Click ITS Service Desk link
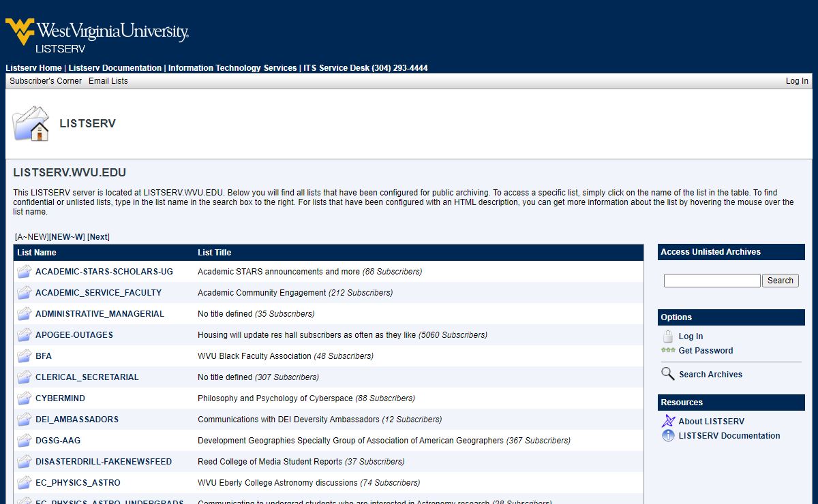Screen dimensions: 818x504 (x=365, y=68)
